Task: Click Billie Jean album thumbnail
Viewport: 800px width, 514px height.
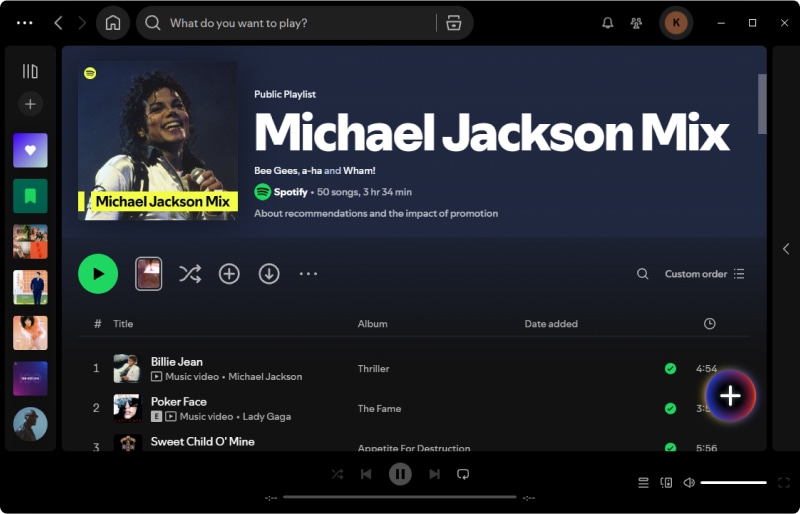Action: 127,369
